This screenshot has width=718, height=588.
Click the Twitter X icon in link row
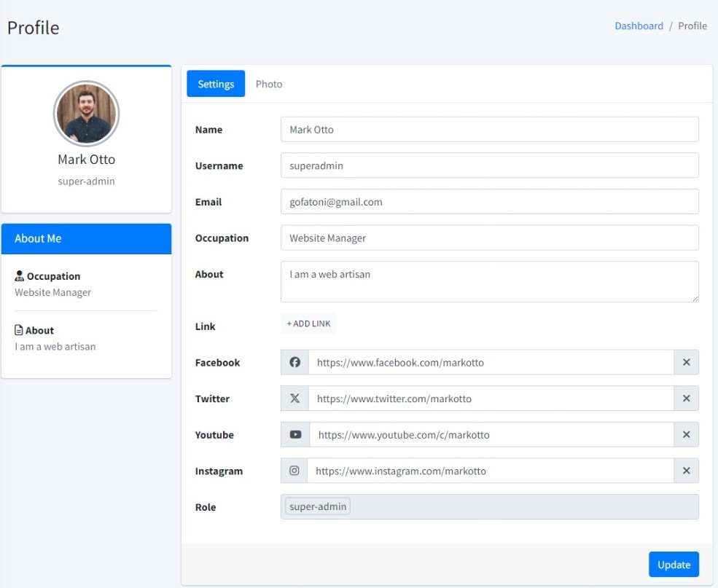(294, 399)
